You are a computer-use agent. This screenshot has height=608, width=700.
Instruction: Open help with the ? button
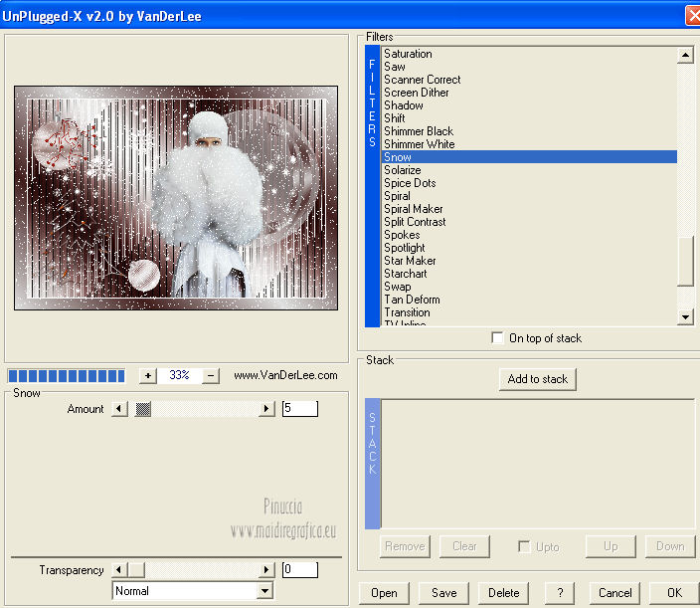(x=560, y=593)
